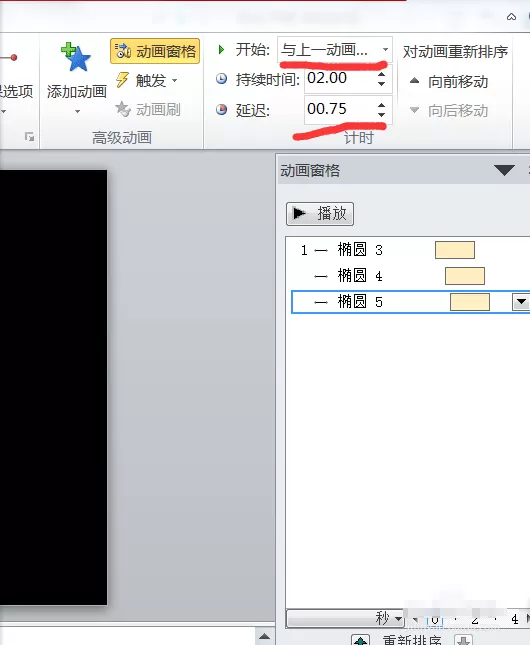
Task: Click the 播放 play button
Action: [x=320, y=214]
